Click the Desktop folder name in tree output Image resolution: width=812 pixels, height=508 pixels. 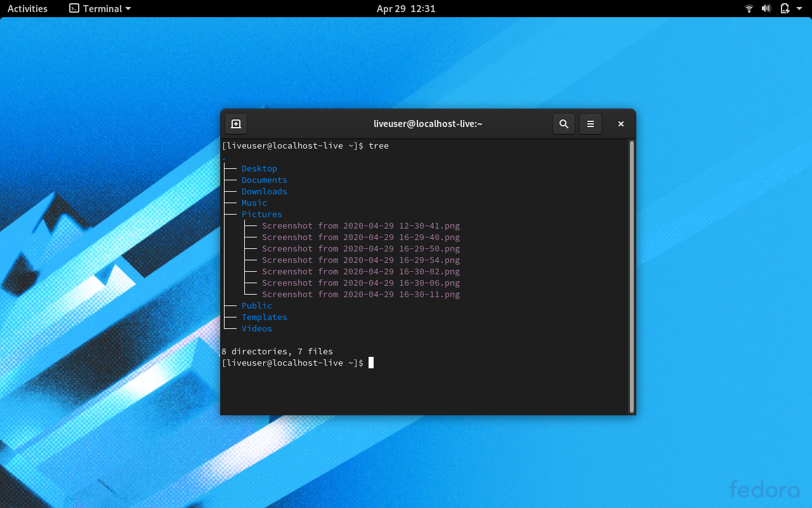[x=259, y=168]
